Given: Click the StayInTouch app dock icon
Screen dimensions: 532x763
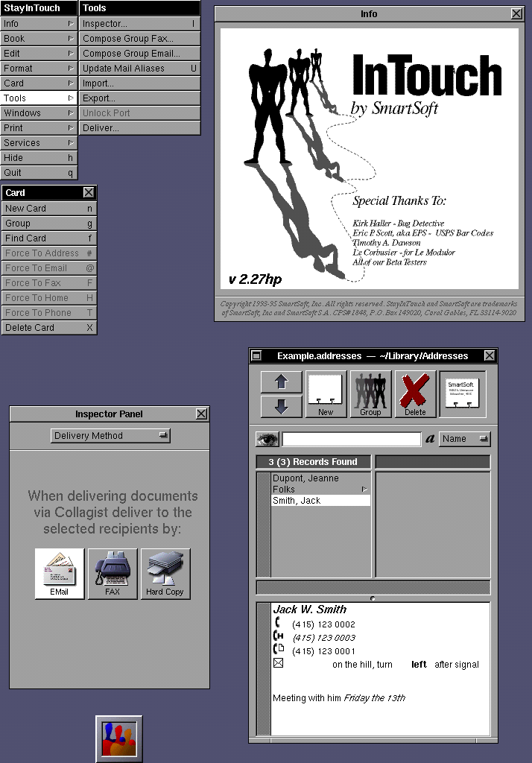Looking at the screenshot, I should click(119, 738).
